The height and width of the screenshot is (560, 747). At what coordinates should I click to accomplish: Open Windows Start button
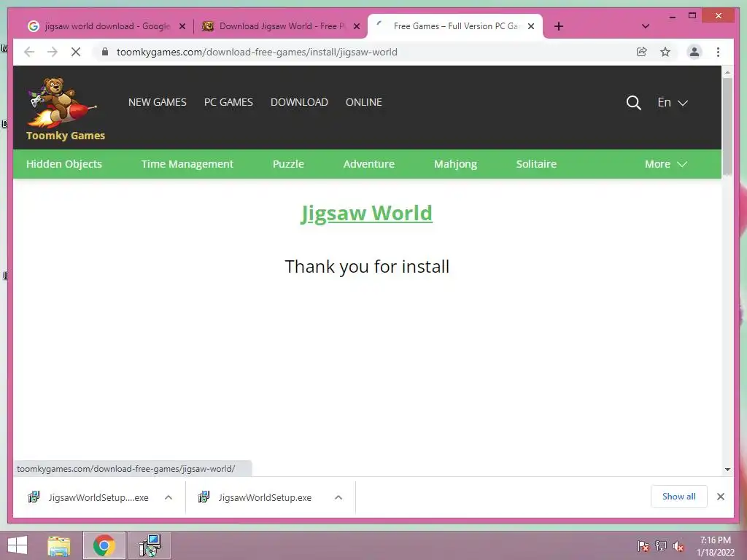18,545
